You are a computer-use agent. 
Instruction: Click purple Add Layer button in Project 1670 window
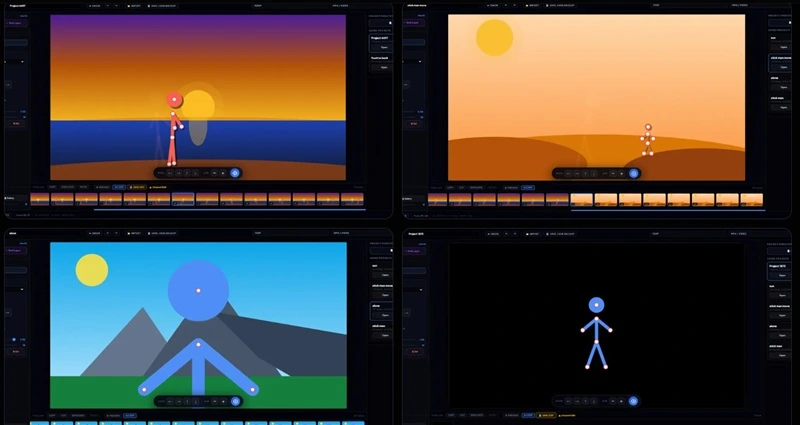click(x=413, y=251)
